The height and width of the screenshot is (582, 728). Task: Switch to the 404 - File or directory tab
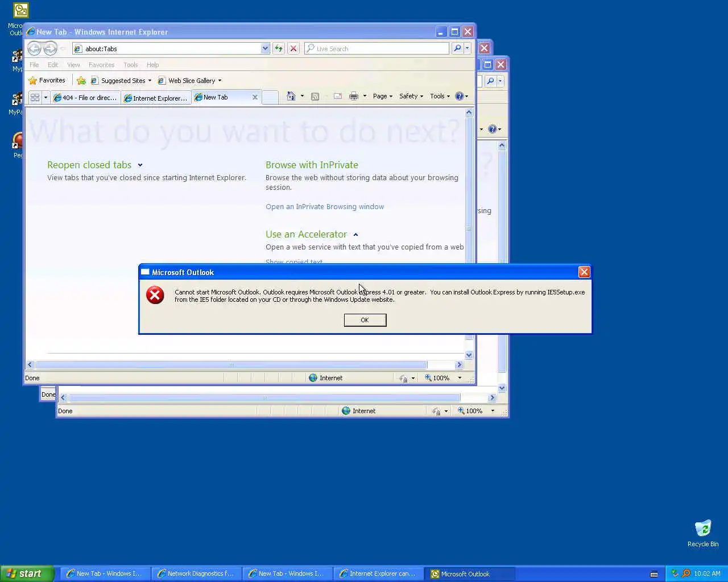tap(85, 98)
